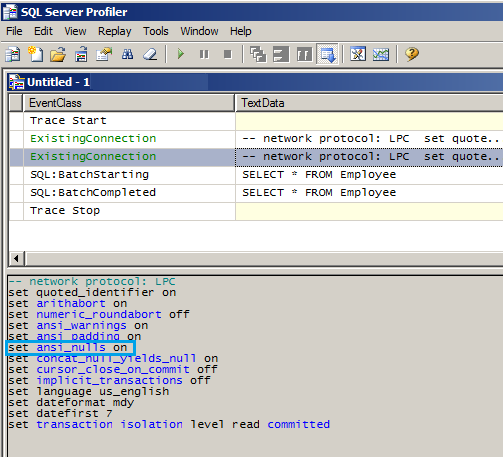Select the Trace Start row

256,121
